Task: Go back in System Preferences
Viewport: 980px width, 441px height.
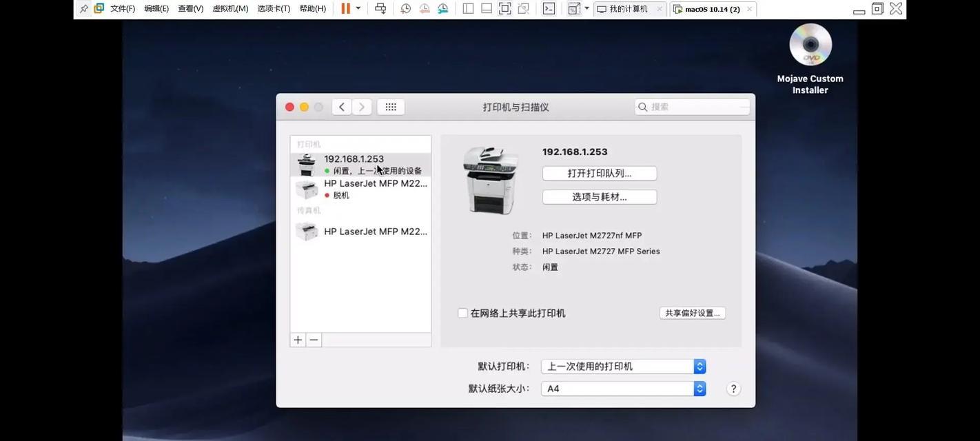Action: click(x=342, y=107)
